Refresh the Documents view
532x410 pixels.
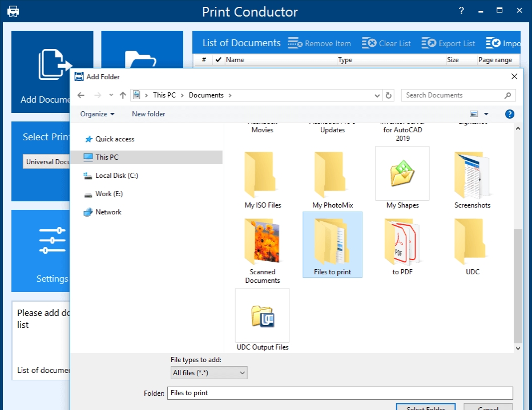coord(389,95)
